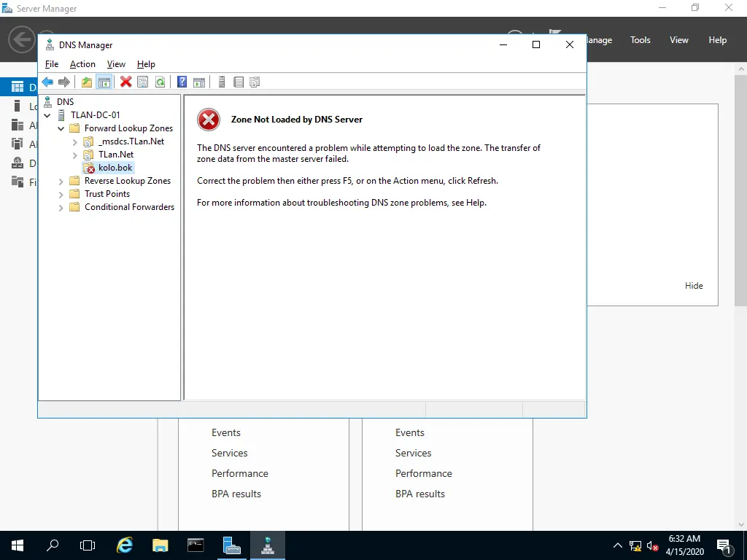
Task: Click Server Manager vertical scrollbar
Action: pos(741,190)
